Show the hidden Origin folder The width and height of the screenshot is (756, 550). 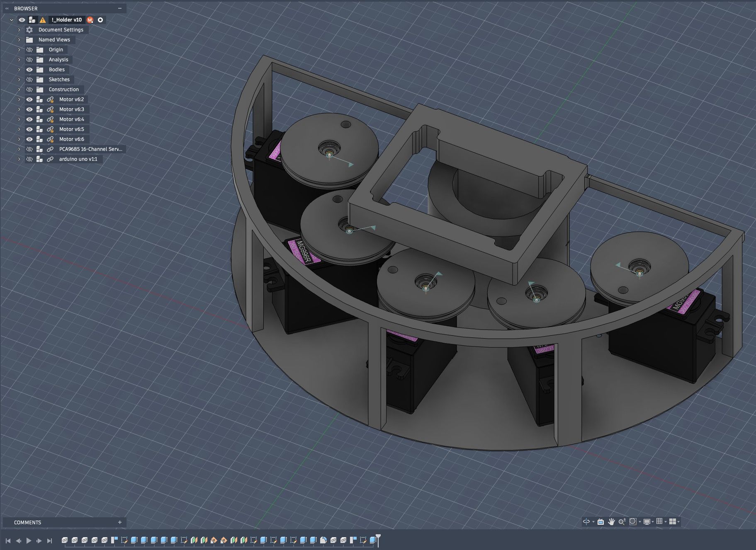click(29, 50)
